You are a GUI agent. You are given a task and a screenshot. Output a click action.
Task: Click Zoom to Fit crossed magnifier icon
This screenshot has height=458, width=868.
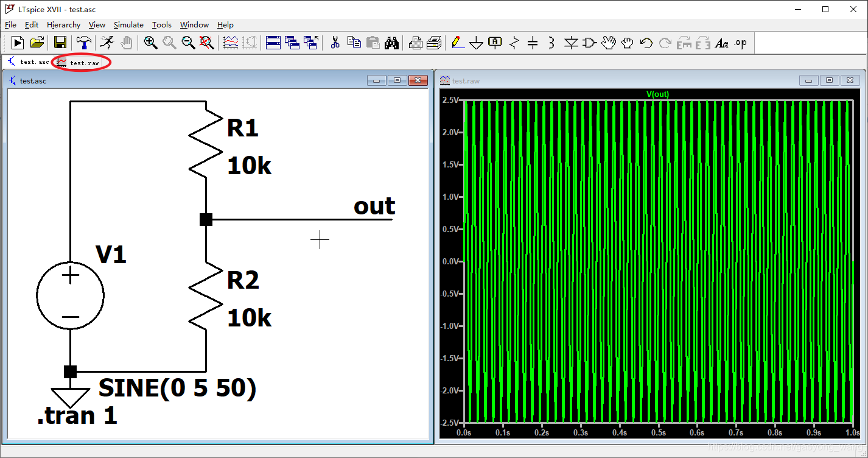point(207,43)
